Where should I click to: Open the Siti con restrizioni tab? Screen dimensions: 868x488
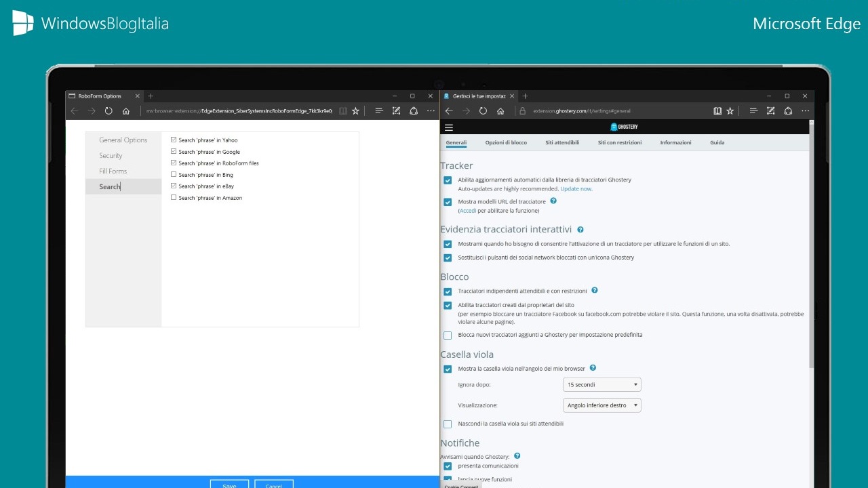click(620, 142)
